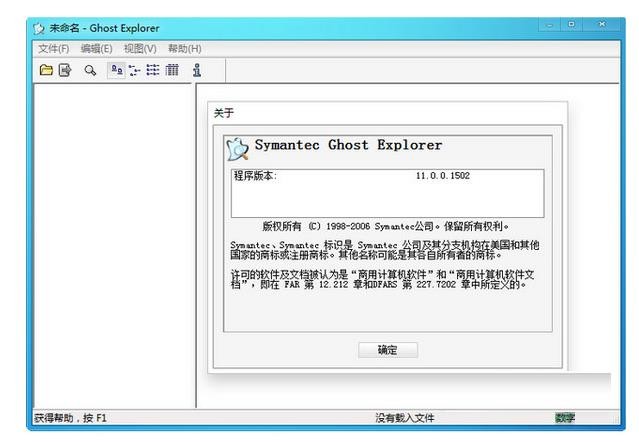
Task: Click the Symantec Ghost logo in About dialog
Action: pos(238,148)
